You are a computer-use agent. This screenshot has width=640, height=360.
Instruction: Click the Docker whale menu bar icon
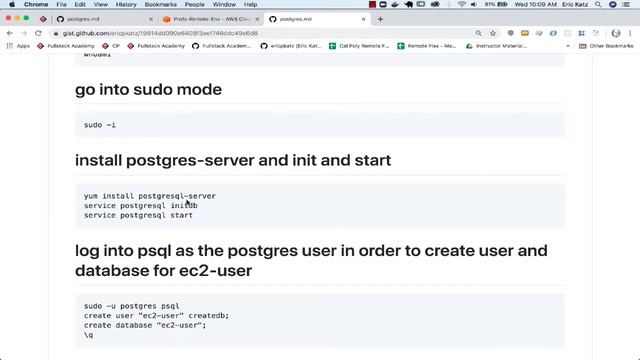coord(395,4)
